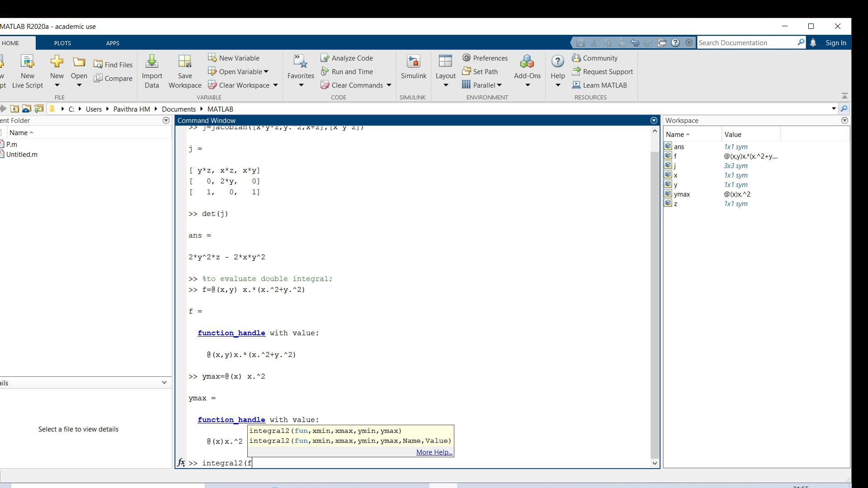Click the Sign In link

(835, 42)
